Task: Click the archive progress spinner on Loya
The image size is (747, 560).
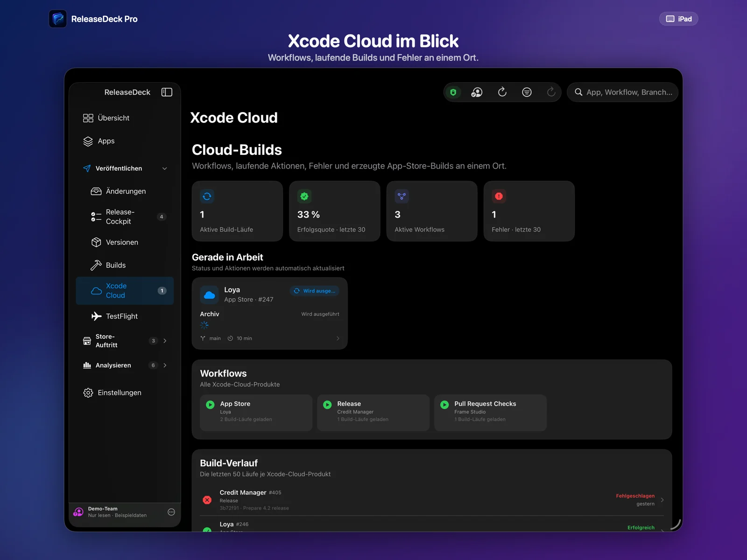Action: pyautogui.click(x=204, y=325)
